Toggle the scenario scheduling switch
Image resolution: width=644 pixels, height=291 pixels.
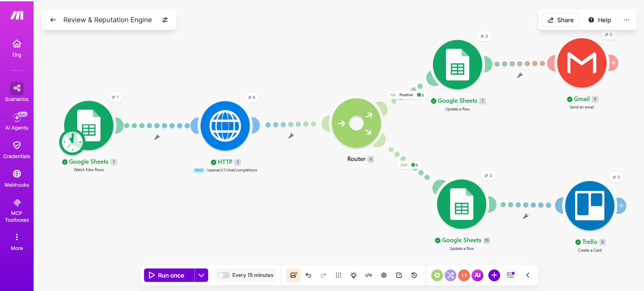click(x=223, y=275)
